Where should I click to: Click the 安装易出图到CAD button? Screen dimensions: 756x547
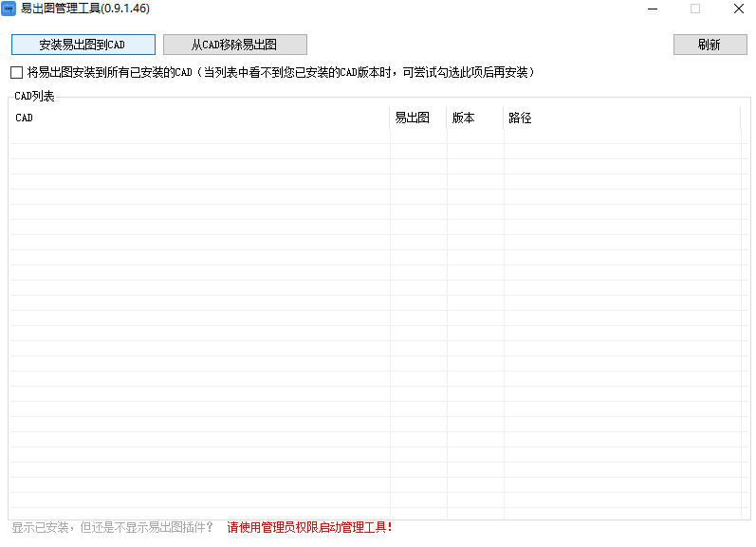pyautogui.click(x=83, y=45)
